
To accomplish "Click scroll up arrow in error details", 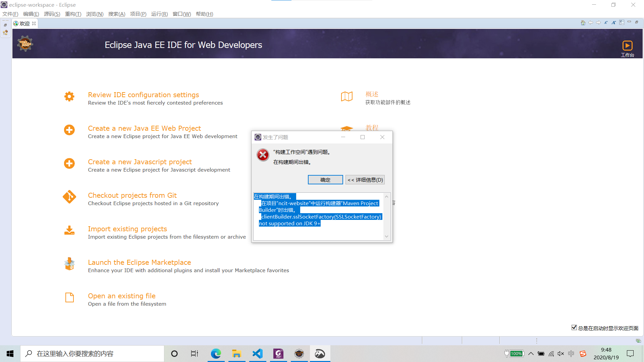I will pyautogui.click(x=386, y=197).
